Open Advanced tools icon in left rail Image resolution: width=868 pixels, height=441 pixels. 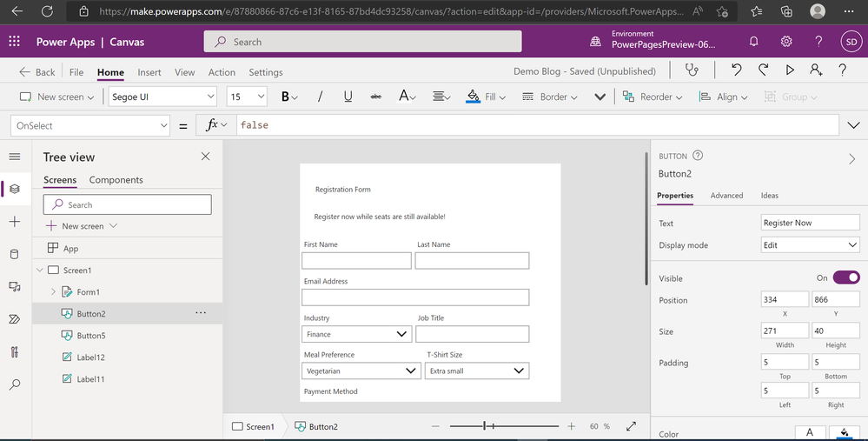click(x=15, y=351)
